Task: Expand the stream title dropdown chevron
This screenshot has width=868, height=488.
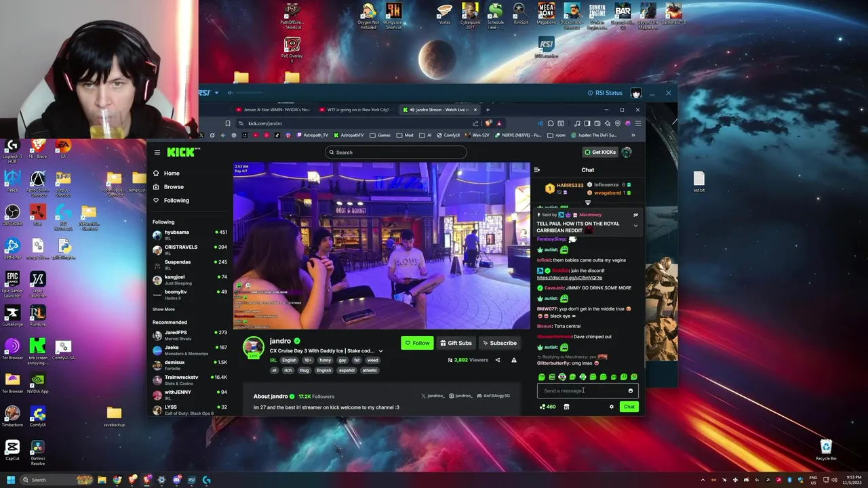Action: (x=380, y=351)
